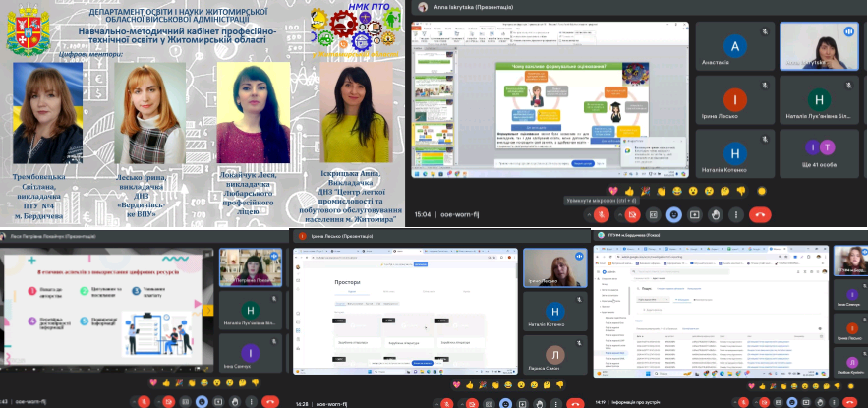Send heart reaction in the 15:04 meeting
The height and width of the screenshot is (408, 868).
click(613, 190)
